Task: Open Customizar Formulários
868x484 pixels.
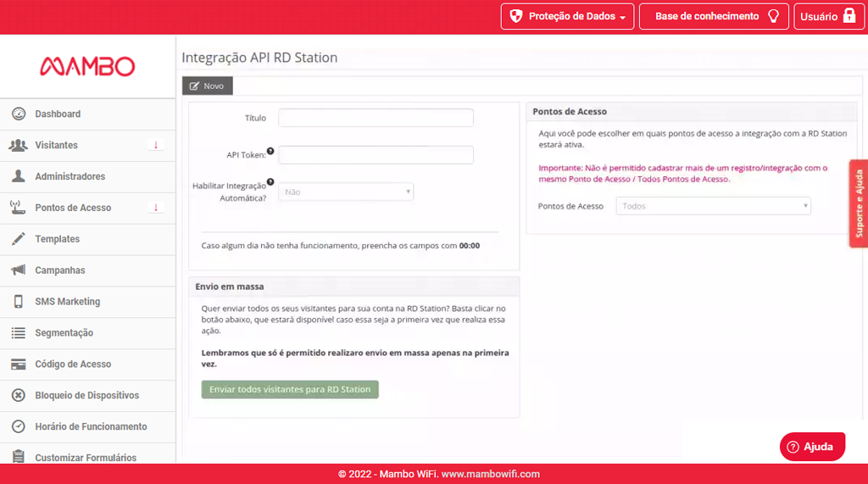Action: 88,454
